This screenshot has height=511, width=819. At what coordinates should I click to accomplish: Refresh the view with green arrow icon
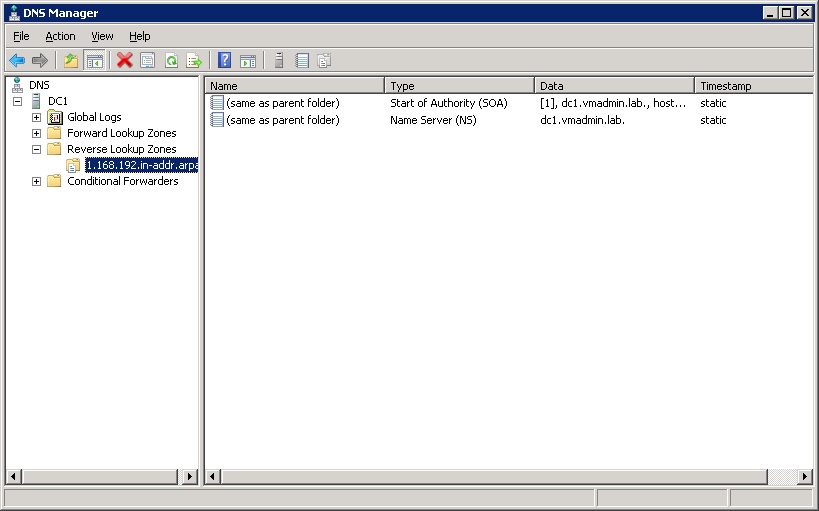171,61
